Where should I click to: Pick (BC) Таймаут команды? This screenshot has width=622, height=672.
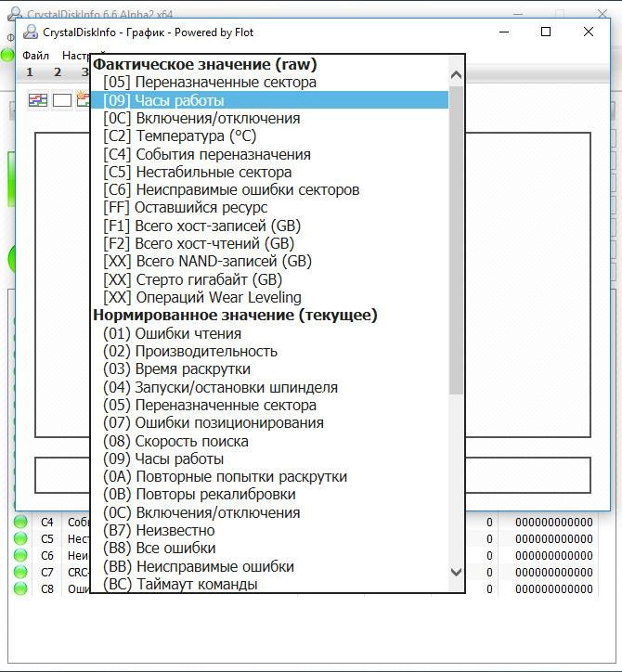point(269,584)
